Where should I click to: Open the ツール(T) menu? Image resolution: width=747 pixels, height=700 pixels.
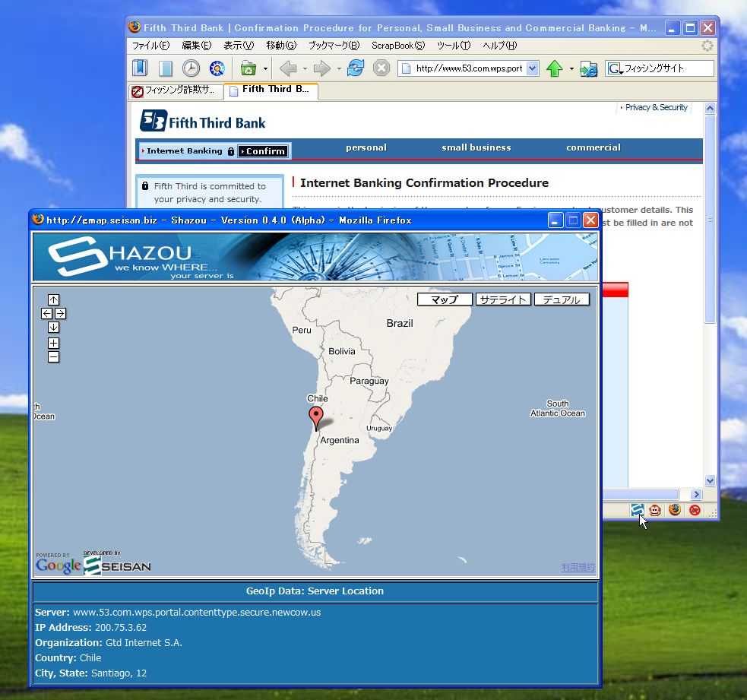click(x=454, y=46)
